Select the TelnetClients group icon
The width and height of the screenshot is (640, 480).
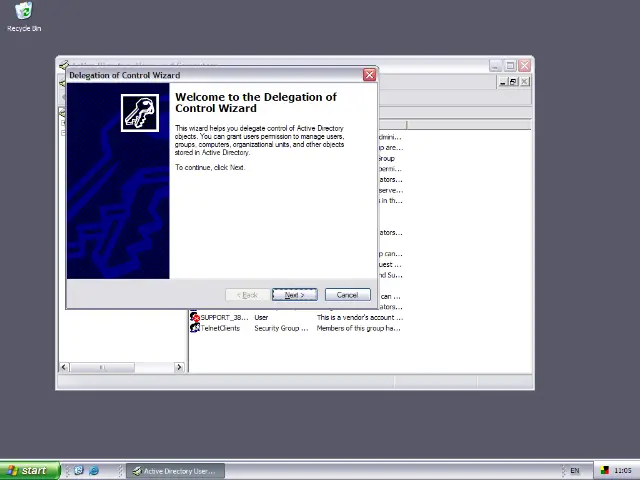click(194, 328)
